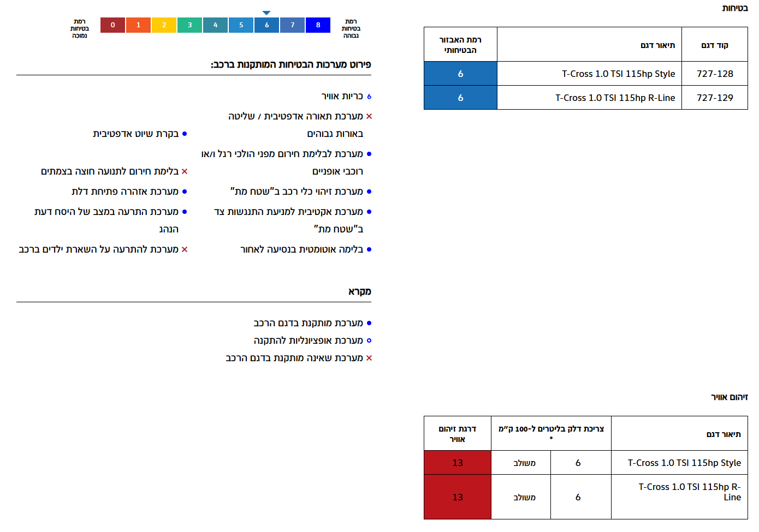This screenshot has width=759, height=532.
Task: Click "T-Cross 1.0 TSI 115hp R-Line" in pollution table
Action: click(x=689, y=492)
